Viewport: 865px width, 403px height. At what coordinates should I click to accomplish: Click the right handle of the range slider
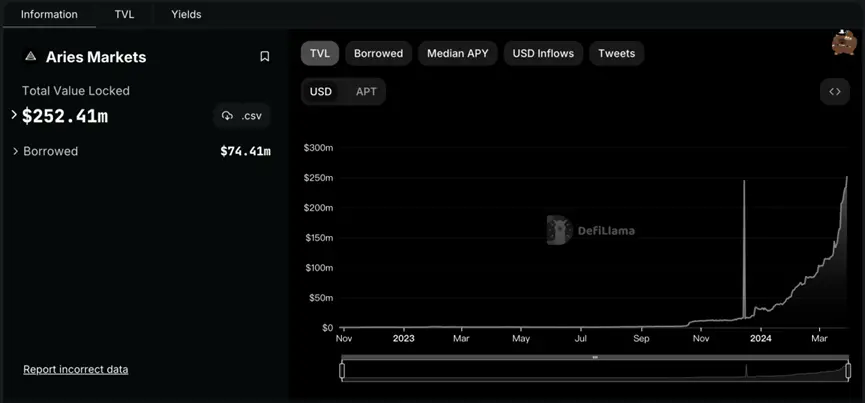tap(848, 371)
